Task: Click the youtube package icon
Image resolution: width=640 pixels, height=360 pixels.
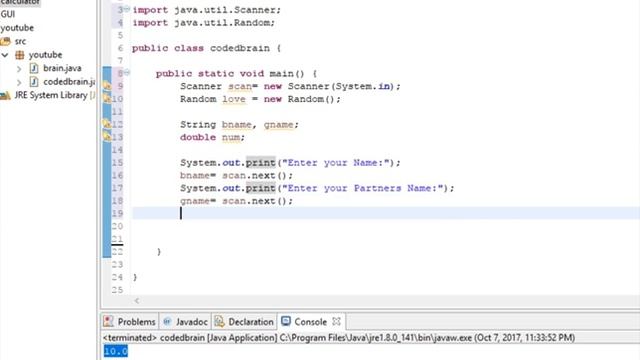Action: [20, 55]
